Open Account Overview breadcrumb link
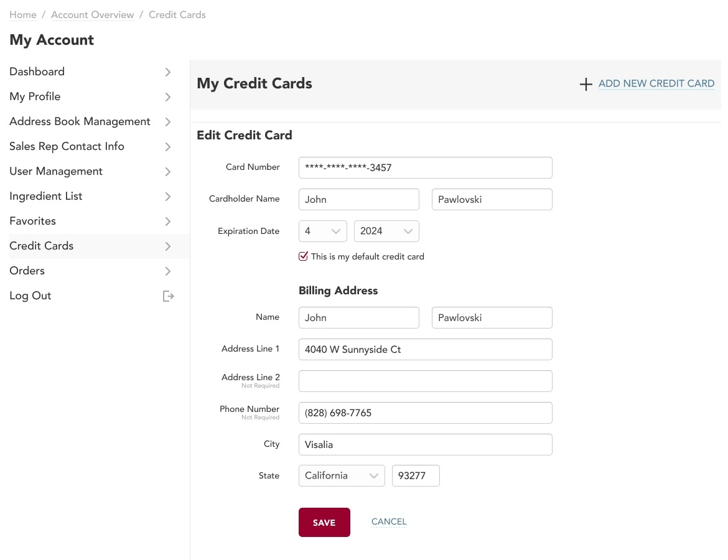Screen dimensions: 728x560 pos(92,15)
